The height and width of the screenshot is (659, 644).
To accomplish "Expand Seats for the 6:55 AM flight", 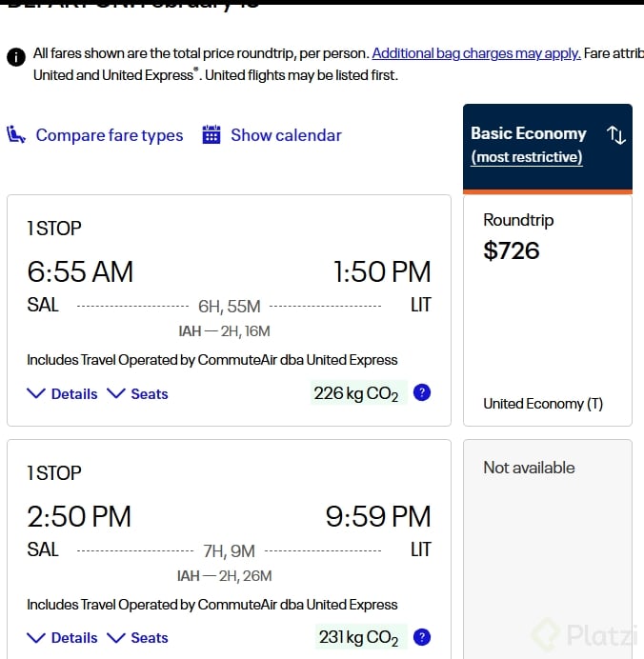I will coord(138,393).
